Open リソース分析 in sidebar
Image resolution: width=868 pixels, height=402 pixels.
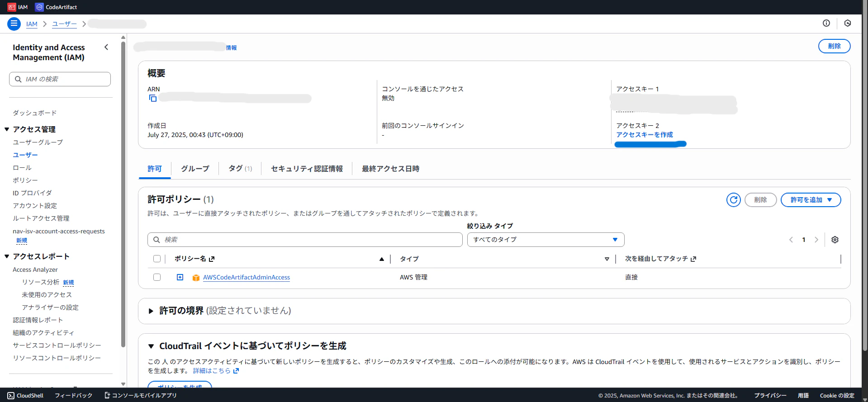pyautogui.click(x=41, y=282)
